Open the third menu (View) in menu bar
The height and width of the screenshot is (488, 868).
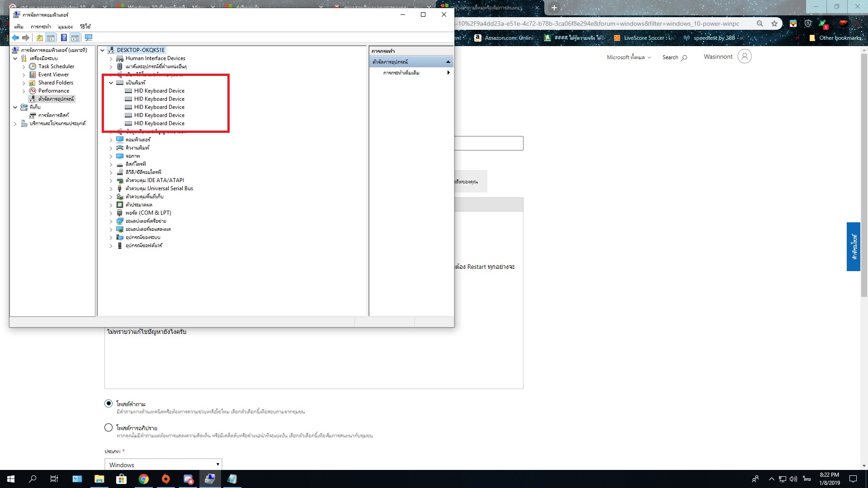pyautogui.click(x=65, y=27)
